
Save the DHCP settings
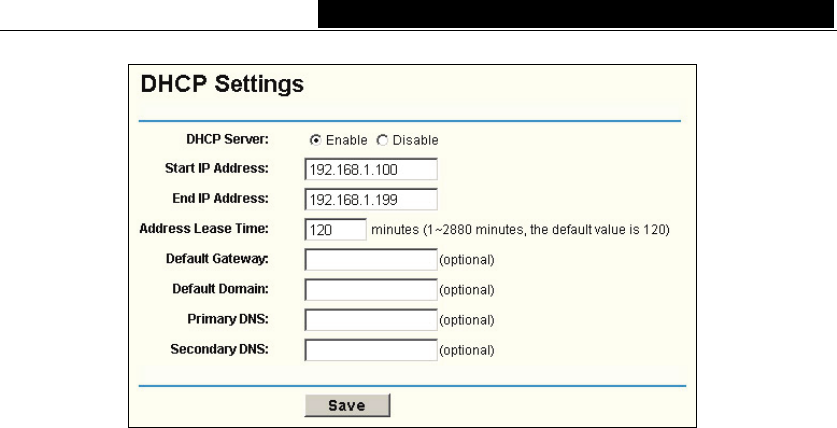348,406
